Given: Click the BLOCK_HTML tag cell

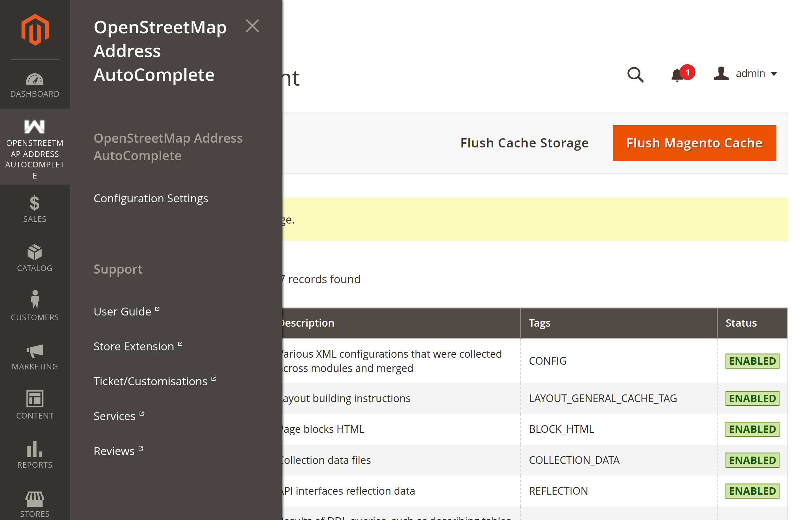Looking at the screenshot, I should tap(561, 429).
